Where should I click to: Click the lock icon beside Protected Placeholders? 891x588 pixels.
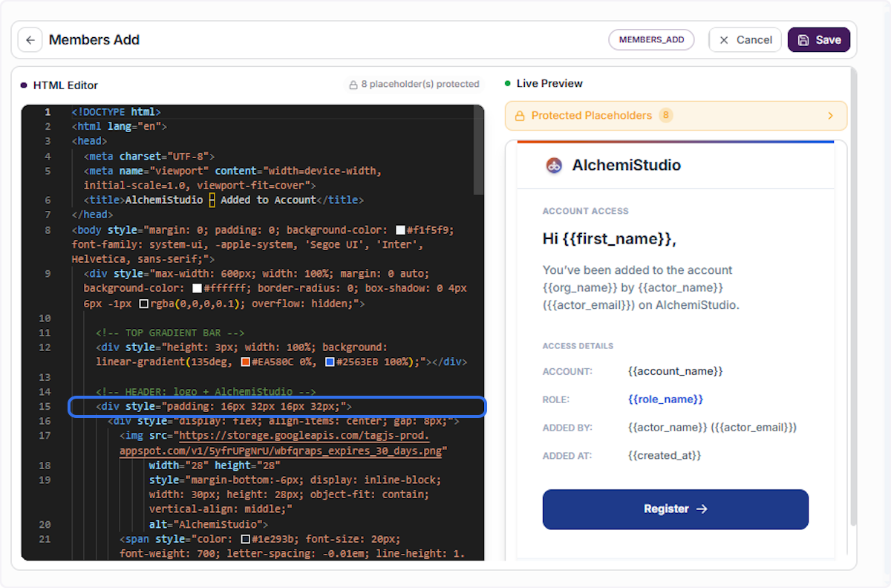(518, 116)
